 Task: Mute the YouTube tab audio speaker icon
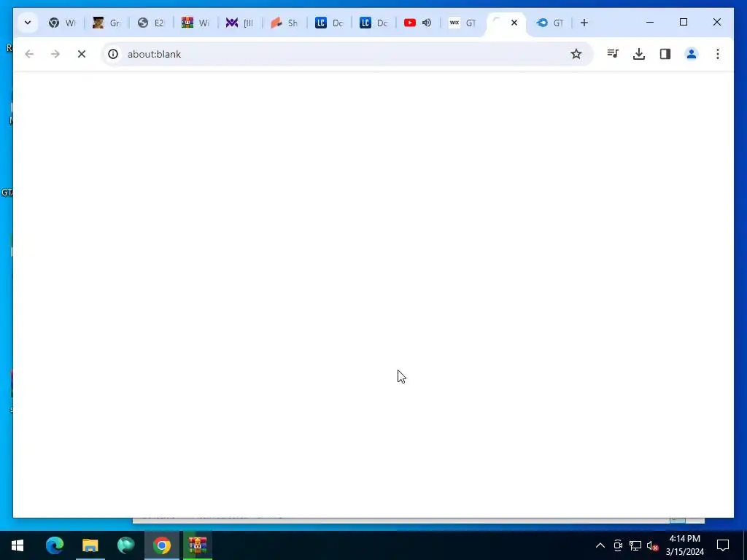pos(426,23)
